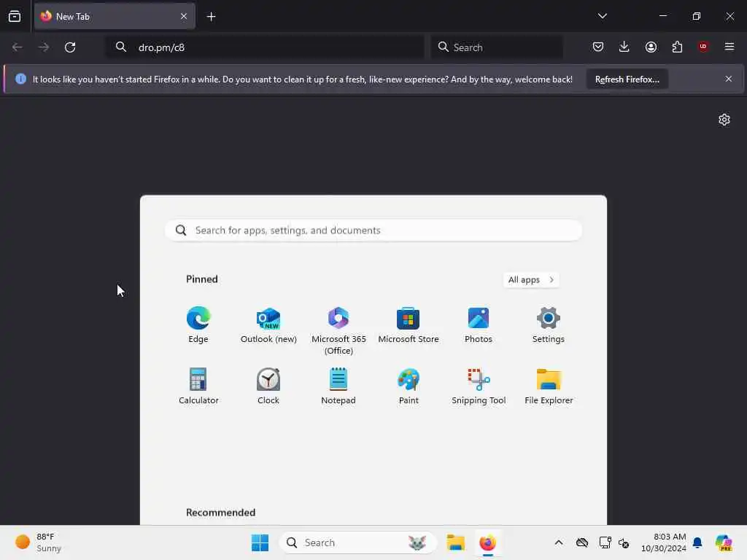Open the Copilot preview icon in taskbar

(x=724, y=542)
